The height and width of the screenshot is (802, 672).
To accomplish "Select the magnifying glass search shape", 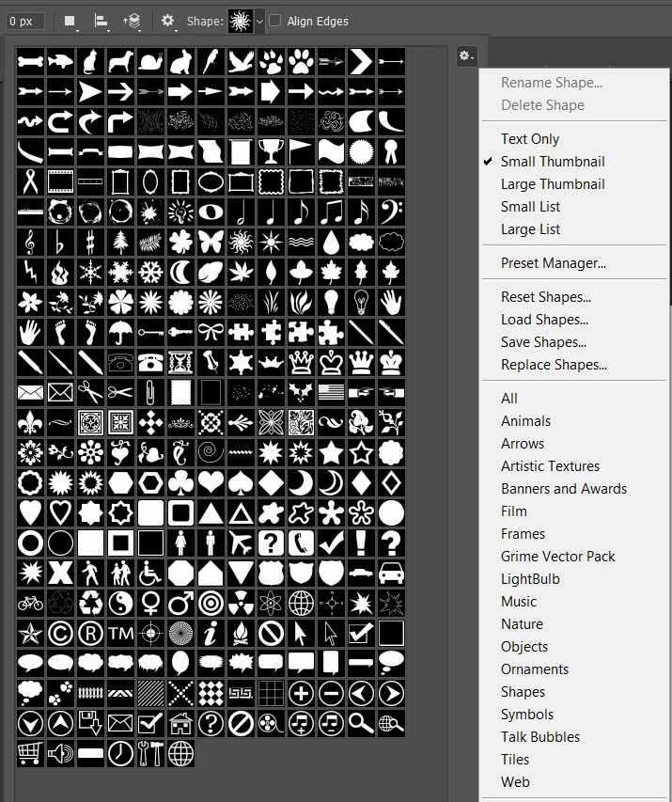I will (x=362, y=723).
